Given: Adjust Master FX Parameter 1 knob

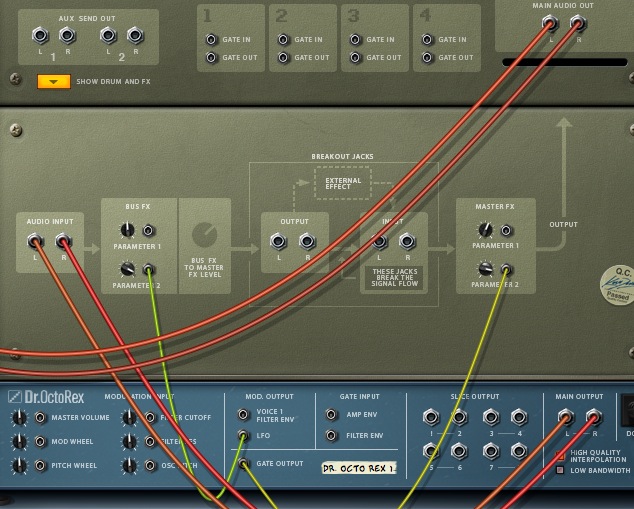Looking at the screenshot, I should 485,230.
